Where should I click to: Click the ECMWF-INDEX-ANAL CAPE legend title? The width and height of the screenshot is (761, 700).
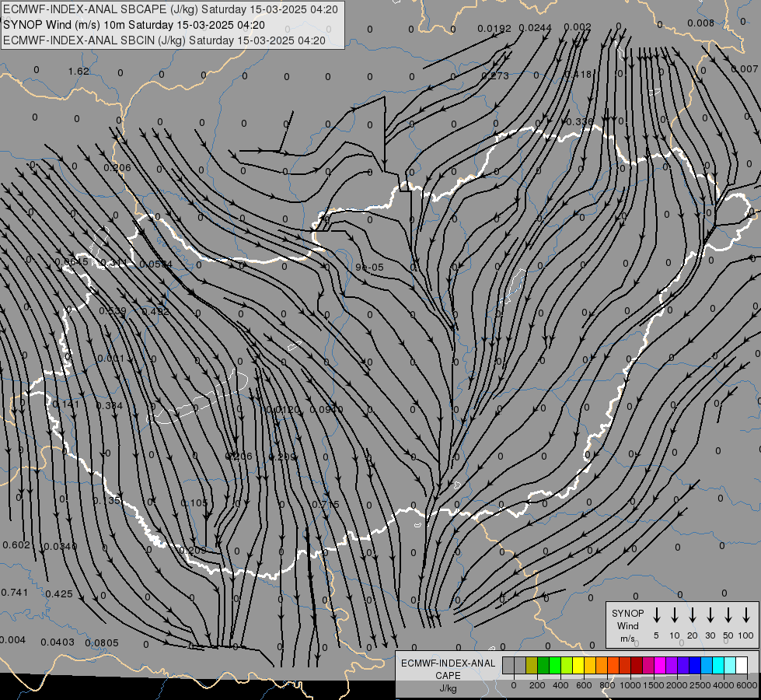[x=448, y=670]
